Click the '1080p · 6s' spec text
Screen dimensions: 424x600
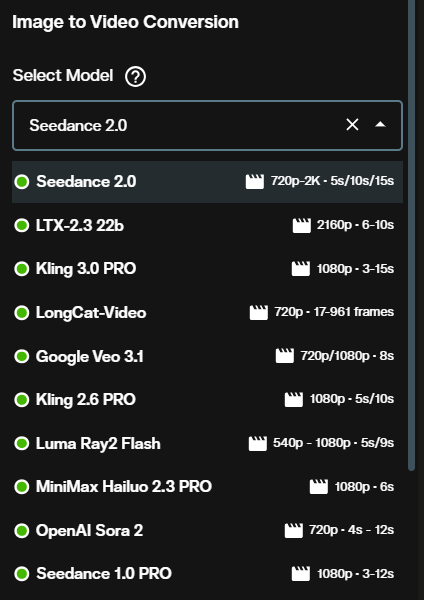click(x=364, y=487)
